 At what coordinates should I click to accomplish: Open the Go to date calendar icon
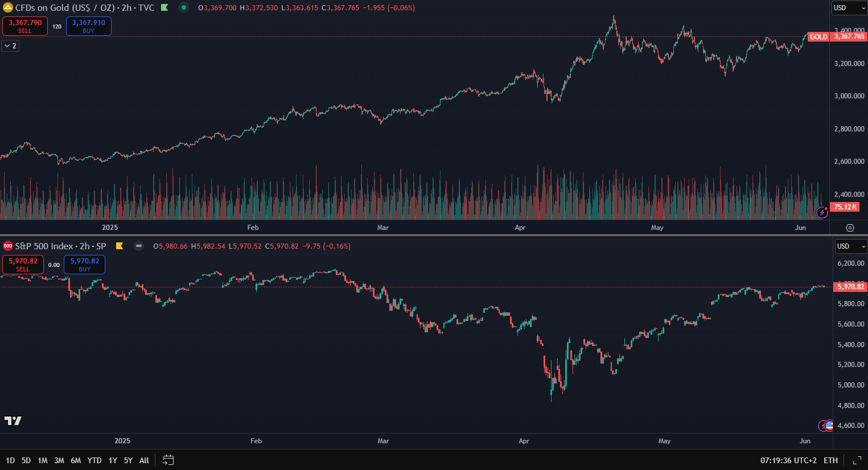(168, 460)
